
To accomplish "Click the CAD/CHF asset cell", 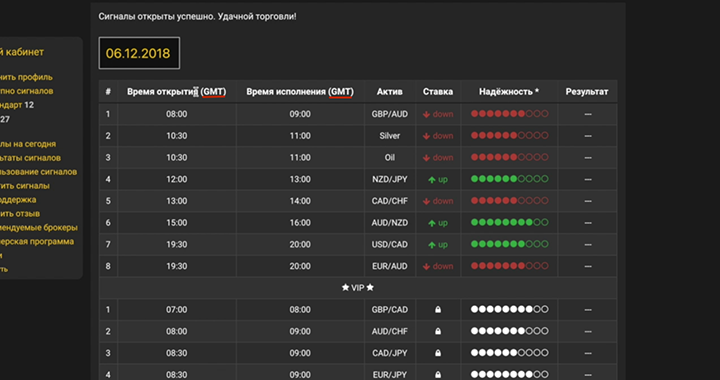I will (389, 201).
